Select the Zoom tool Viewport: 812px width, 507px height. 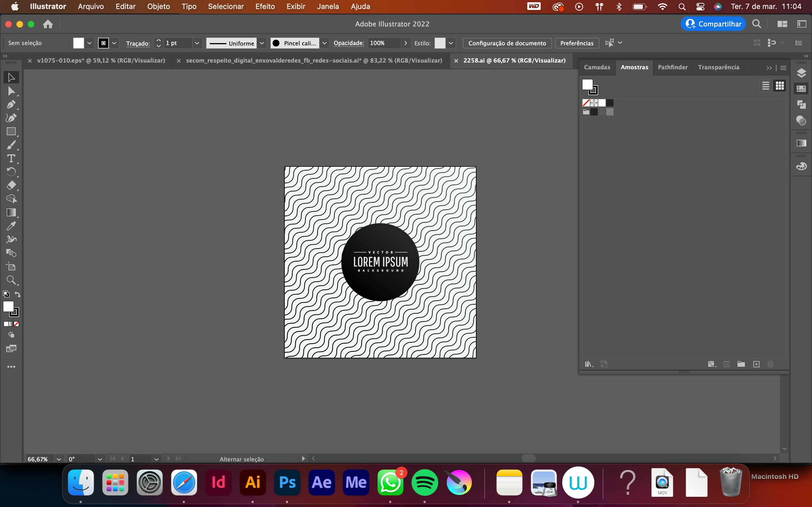coord(11,280)
